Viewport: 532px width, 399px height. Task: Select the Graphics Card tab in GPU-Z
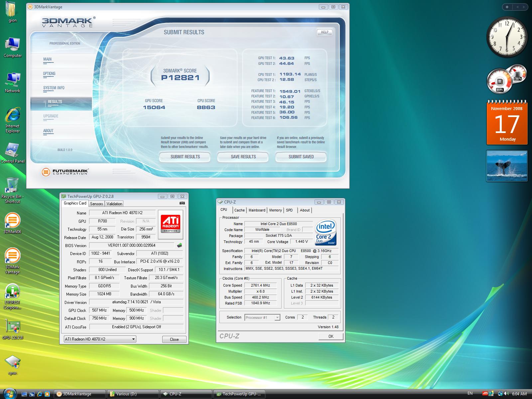(x=75, y=203)
